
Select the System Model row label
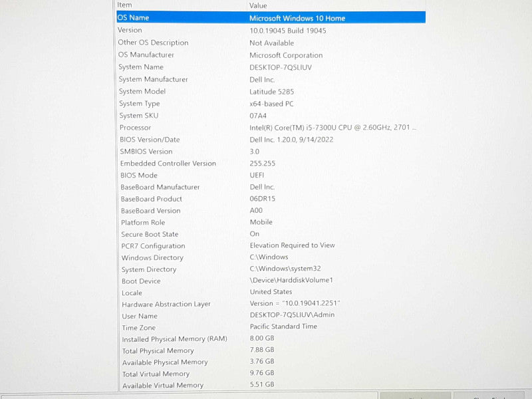click(142, 92)
